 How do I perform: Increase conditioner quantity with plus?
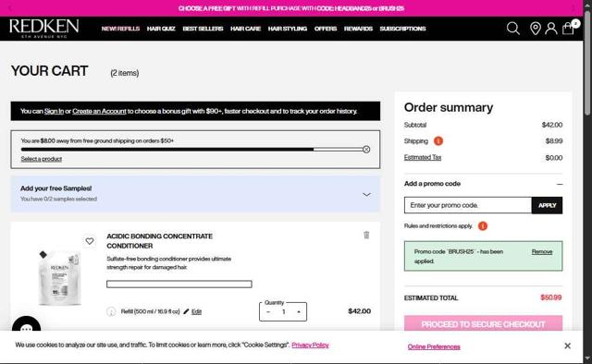(x=299, y=312)
